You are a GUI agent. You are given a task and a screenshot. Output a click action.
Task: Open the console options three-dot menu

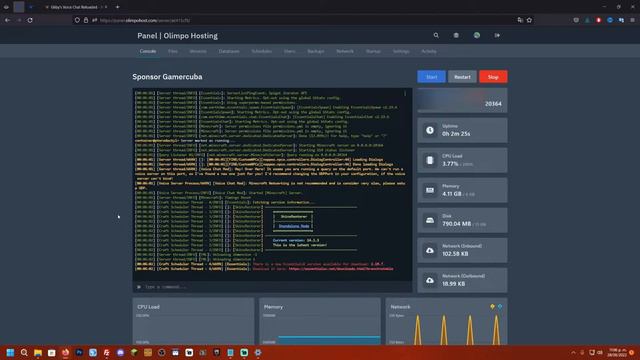405,93
